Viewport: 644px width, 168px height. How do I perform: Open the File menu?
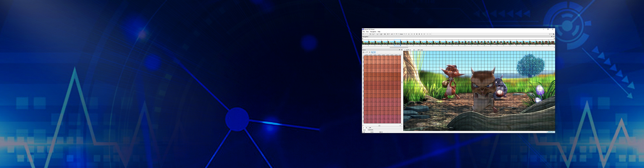coord(364,32)
